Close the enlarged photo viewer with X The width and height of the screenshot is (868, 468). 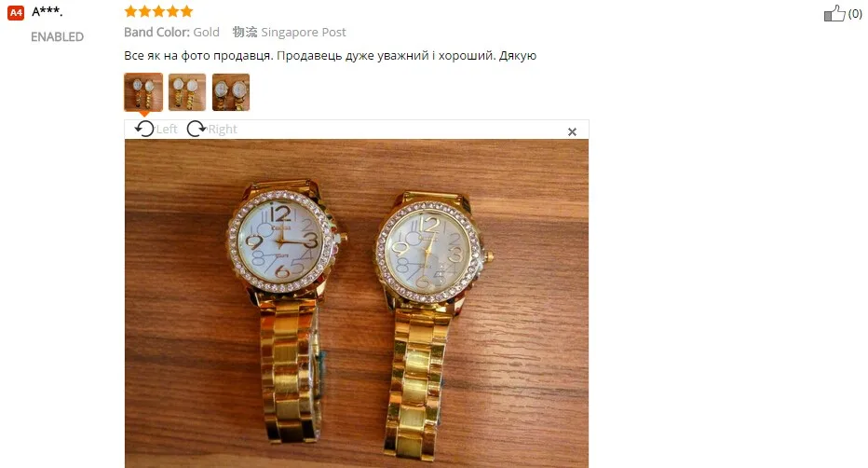pos(572,131)
